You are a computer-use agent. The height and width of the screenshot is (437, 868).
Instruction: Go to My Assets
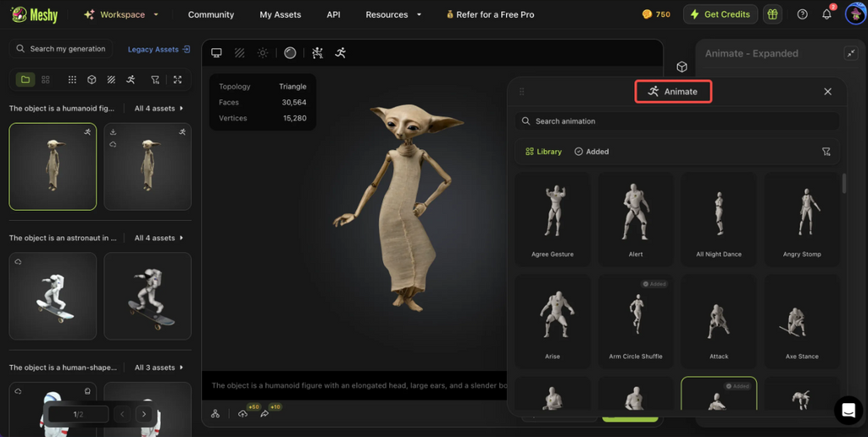pos(280,14)
